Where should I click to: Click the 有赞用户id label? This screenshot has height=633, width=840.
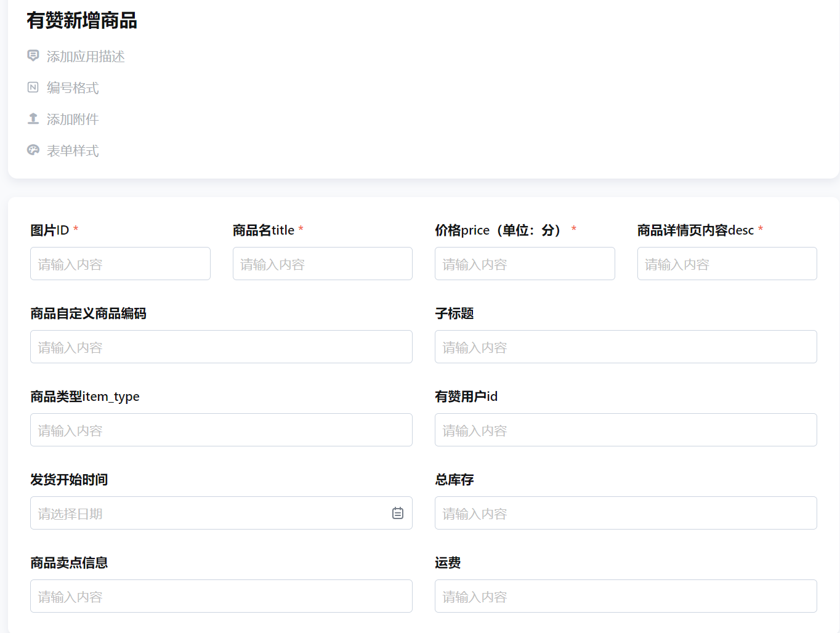tap(466, 397)
